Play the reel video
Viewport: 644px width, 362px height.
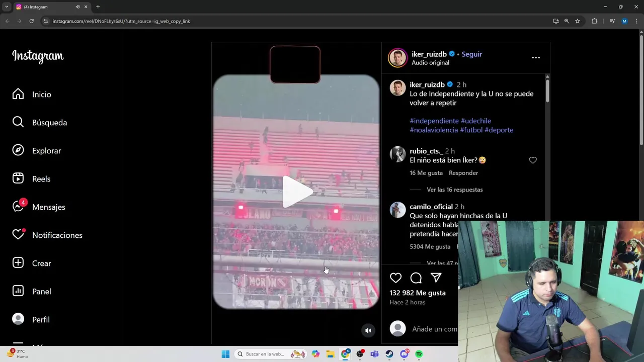297,192
